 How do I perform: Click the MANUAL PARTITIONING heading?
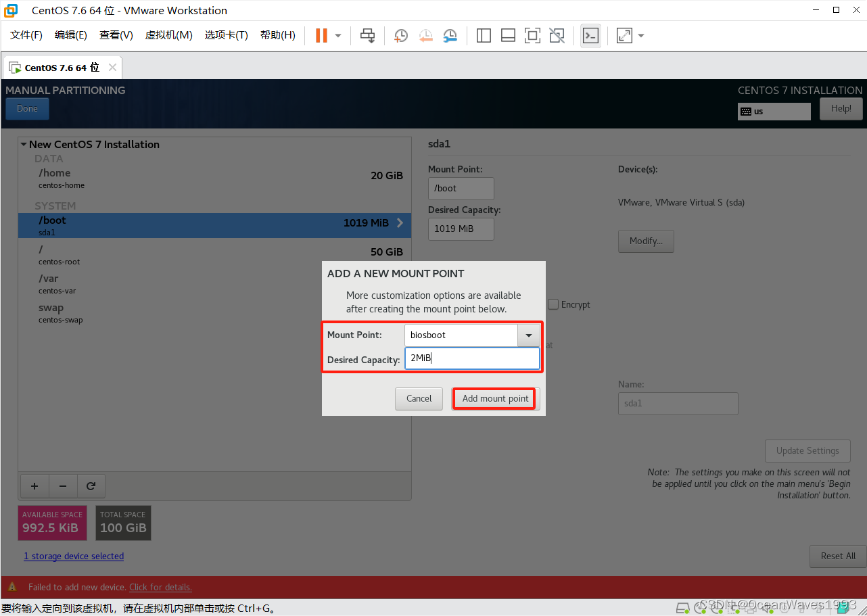click(x=66, y=90)
